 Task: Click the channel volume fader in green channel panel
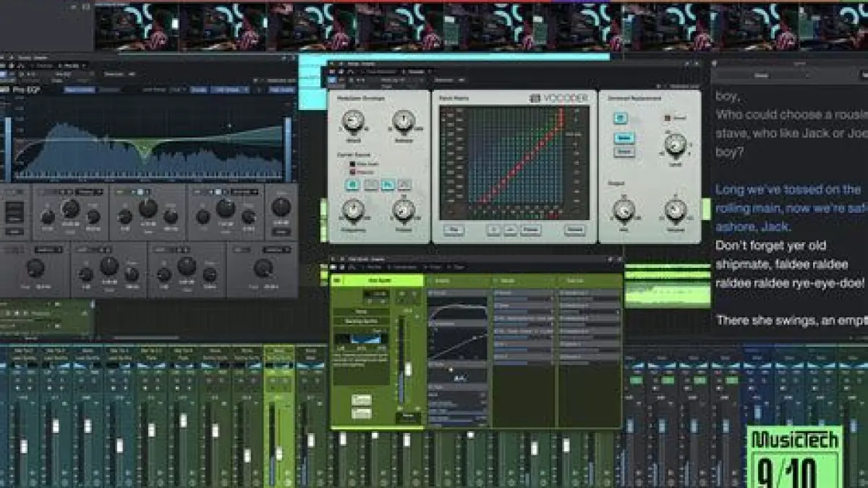407,369
